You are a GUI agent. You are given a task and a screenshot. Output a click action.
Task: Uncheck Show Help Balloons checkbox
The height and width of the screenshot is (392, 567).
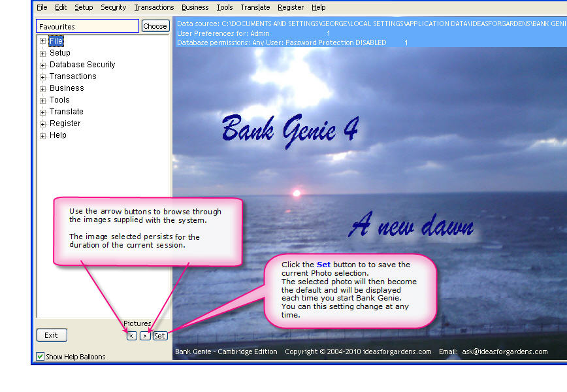tap(40, 356)
